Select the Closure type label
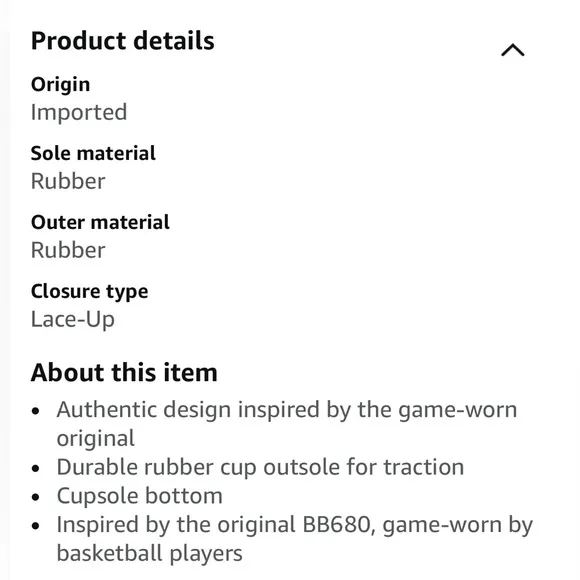 pyautogui.click(x=90, y=292)
